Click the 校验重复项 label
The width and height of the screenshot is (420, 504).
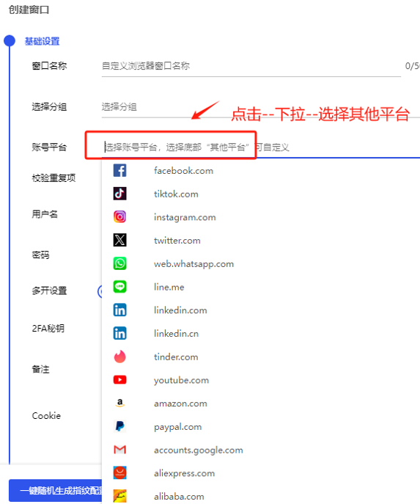(x=54, y=178)
